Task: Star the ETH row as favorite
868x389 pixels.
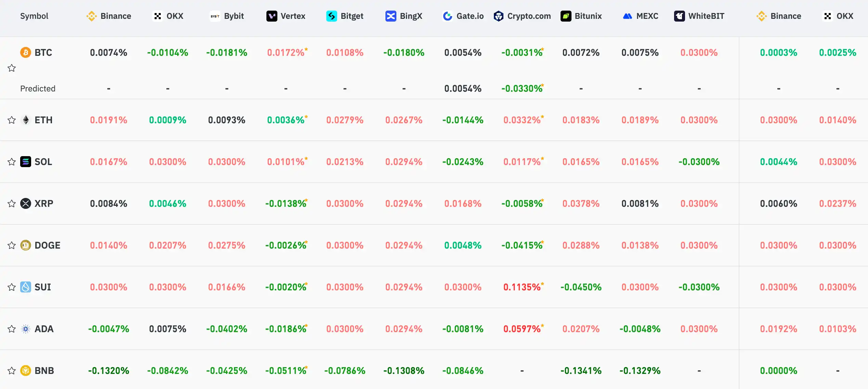Action: pos(12,120)
